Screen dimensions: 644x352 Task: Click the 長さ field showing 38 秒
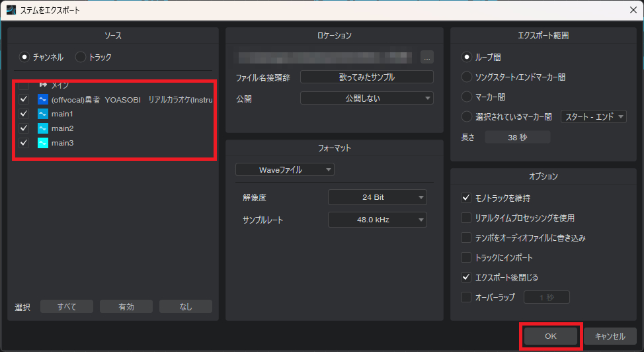518,138
